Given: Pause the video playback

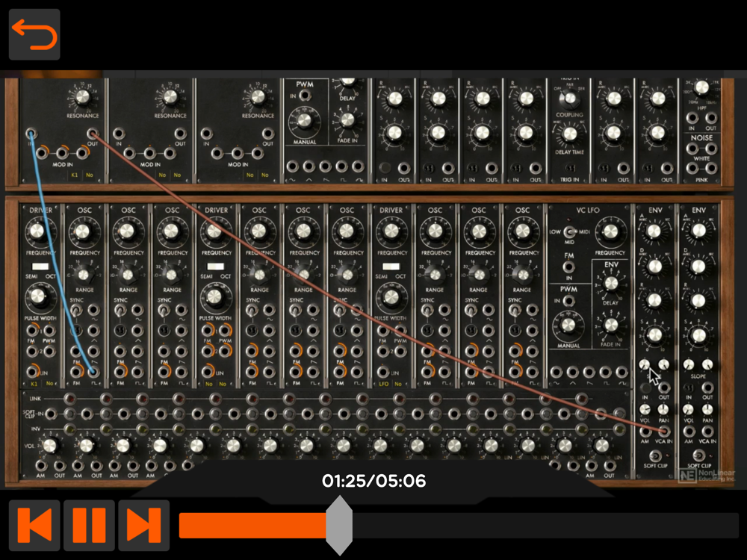Looking at the screenshot, I should pyautogui.click(x=89, y=525).
